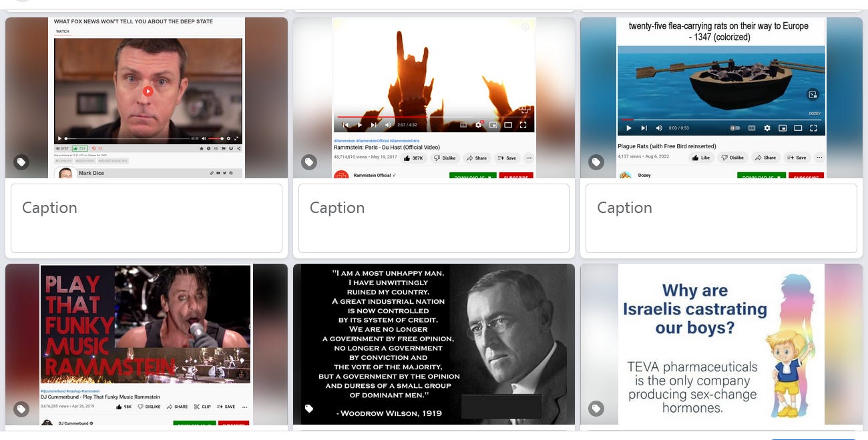Screen dimensions: 868x440
Task: Click CLIP under the DJ Cummerbund video
Action: [202, 407]
